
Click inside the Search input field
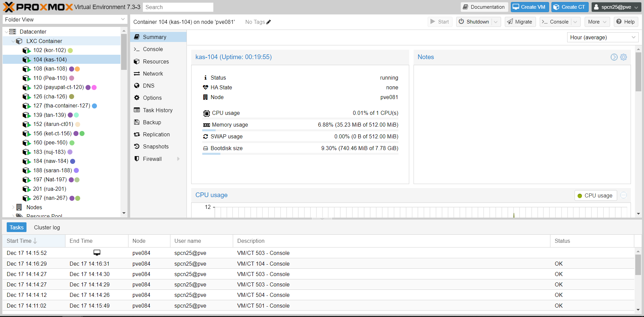178,7
